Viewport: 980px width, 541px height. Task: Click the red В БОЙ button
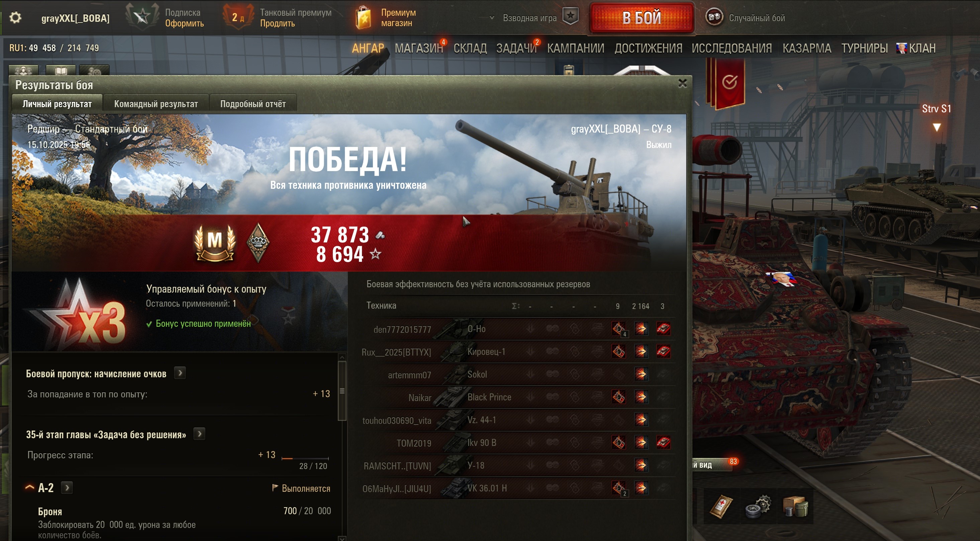point(642,18)
